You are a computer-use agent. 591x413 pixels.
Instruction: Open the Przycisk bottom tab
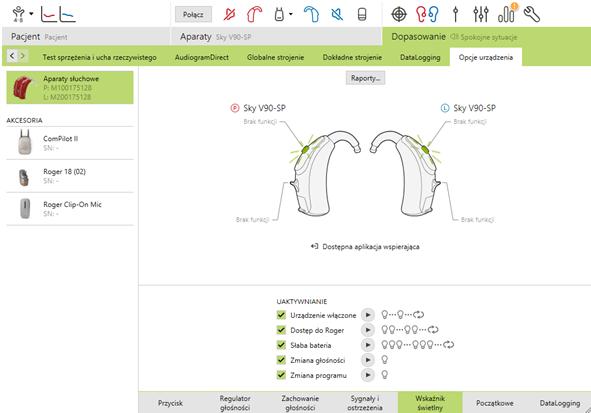click(170, 403)
